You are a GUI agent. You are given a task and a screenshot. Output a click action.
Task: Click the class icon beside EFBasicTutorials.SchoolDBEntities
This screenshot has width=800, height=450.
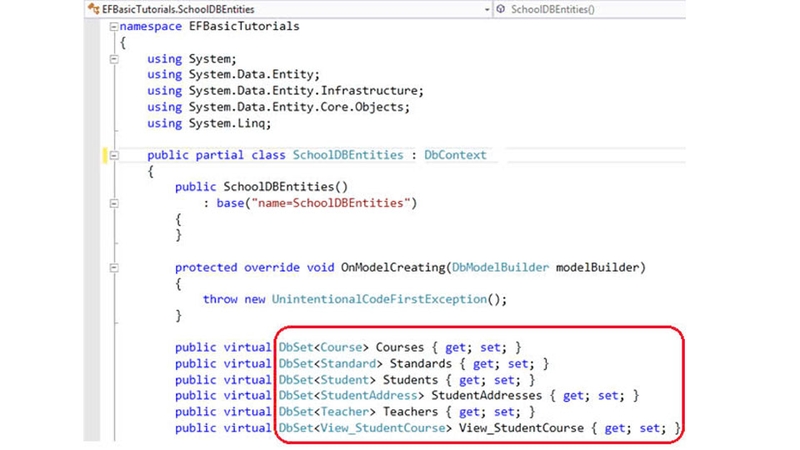pyautogui.click(x=93, y=9)
